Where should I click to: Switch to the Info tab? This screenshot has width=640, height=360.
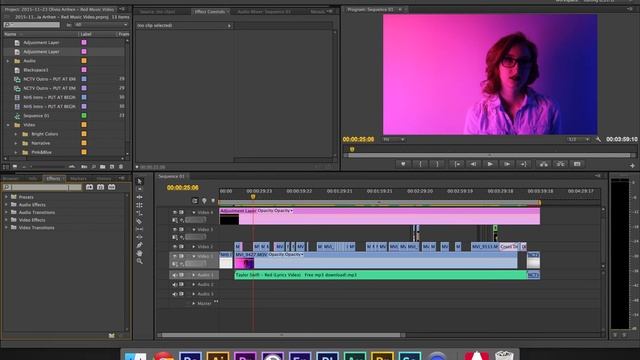pos(33,178)
